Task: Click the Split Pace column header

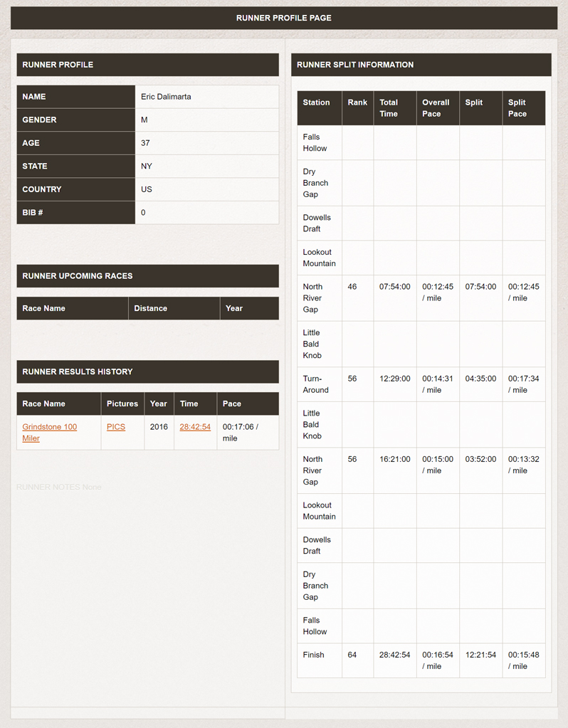Action: (517, 108)
